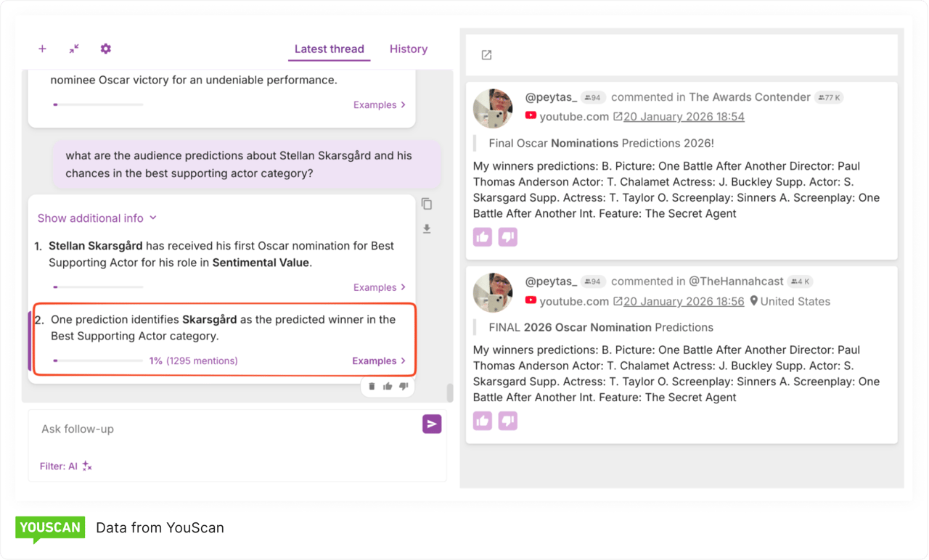Expand Examples for the first Oscar nomination item

pyautogui.click(x=378, y=288)
